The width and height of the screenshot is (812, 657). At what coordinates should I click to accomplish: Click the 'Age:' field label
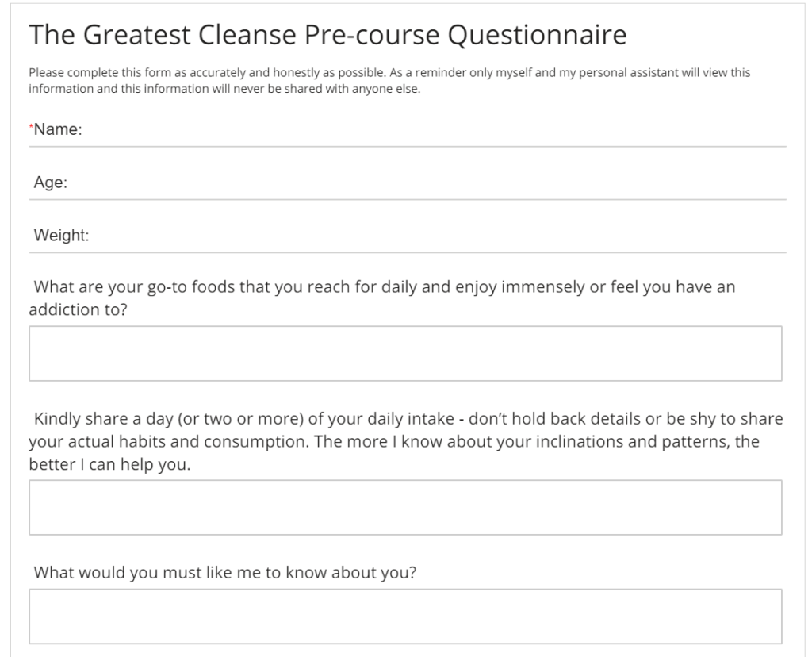click(51, 182)
